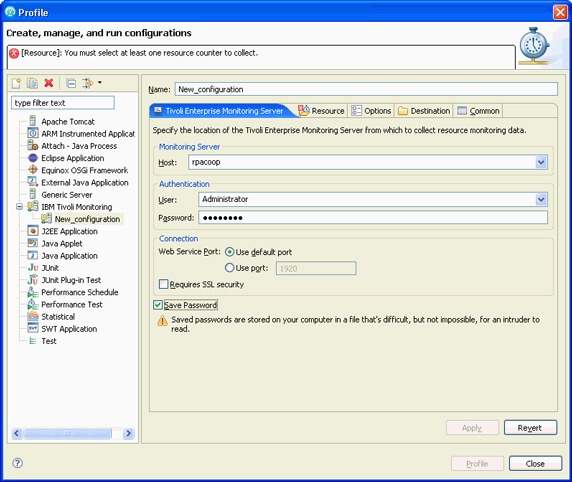Screen dimensions: 572x482
Task: Open the Host dropdown arrow
Action: pos(541,162)
